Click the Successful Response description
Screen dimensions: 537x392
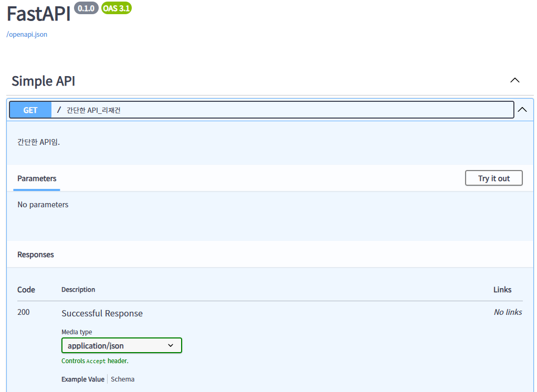pyautogui.click(x=102, y=313)
